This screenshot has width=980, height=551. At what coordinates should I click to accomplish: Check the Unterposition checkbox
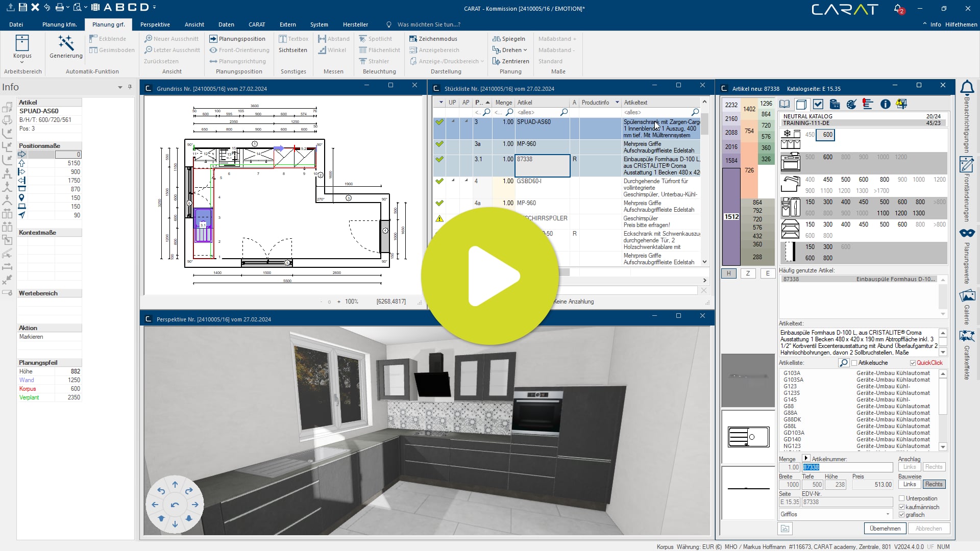click(x=902, y=498)
